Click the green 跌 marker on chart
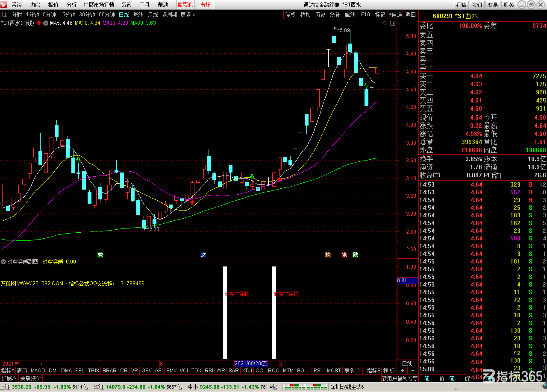The height and width of the screenshot is (392, 547). 355,255
